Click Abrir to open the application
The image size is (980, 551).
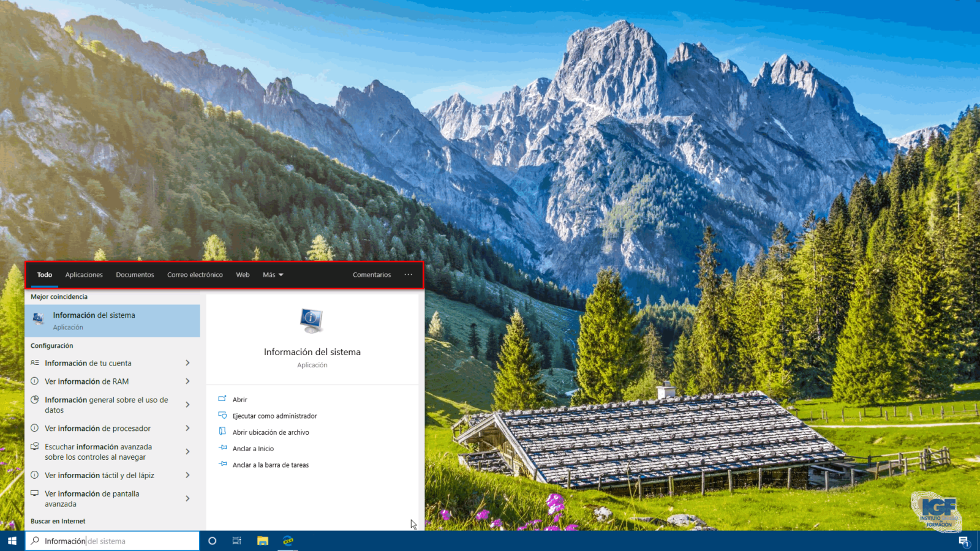pos(239,400)
